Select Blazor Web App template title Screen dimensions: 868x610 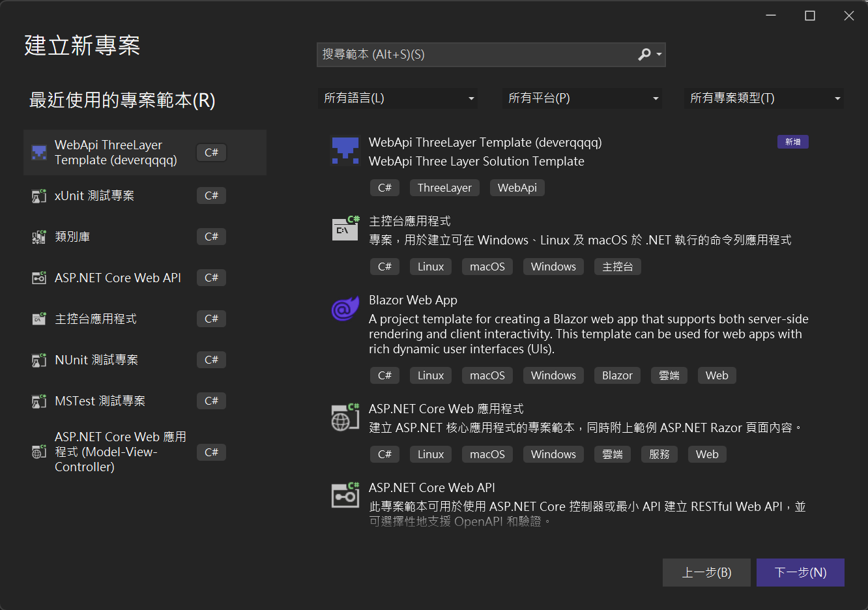pos(413,300)
